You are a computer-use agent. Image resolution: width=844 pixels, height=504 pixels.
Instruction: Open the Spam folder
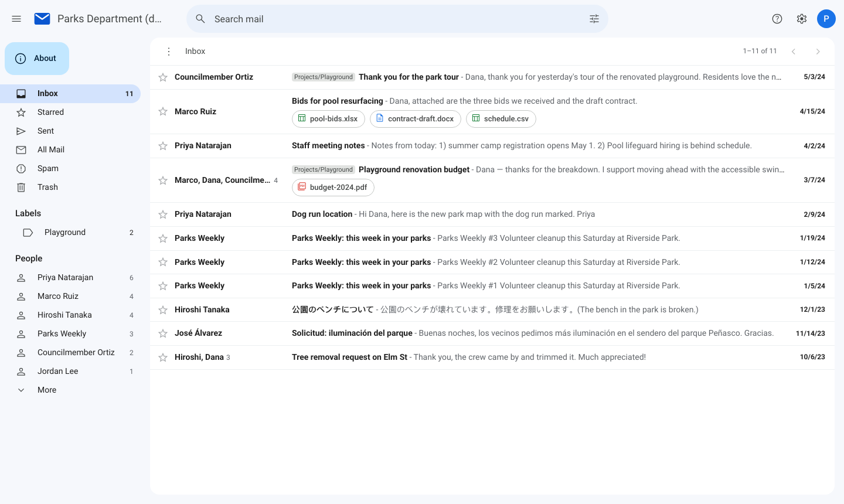[70, 169]
